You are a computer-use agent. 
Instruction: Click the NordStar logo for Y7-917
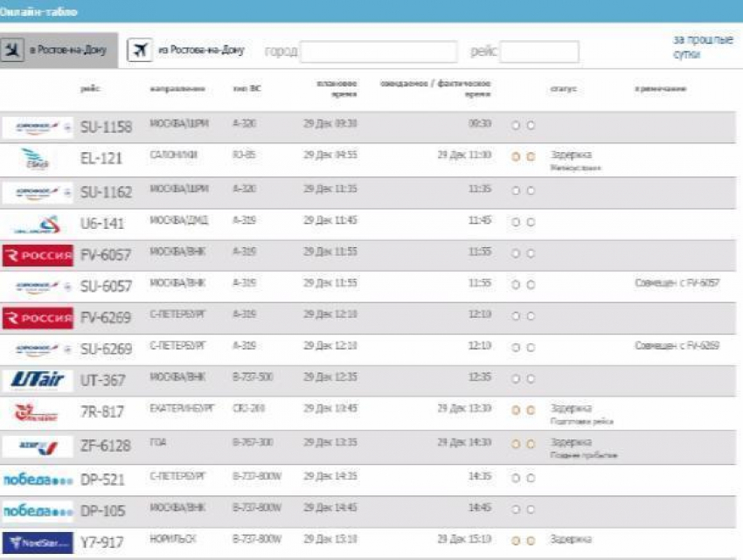click(x=38, y=543)
